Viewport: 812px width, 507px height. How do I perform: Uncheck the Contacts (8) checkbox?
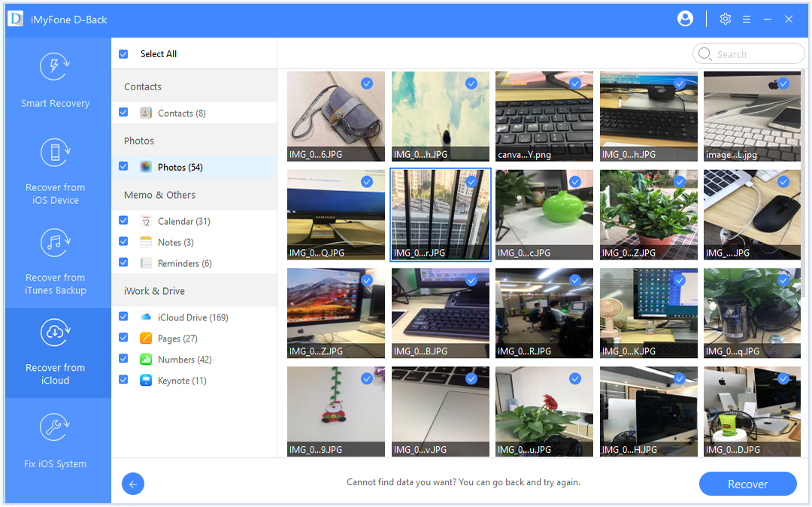[123, 112]
